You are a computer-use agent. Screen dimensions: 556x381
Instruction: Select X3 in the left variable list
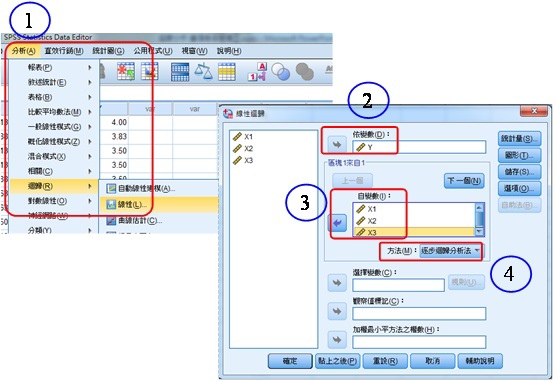[243, 160]
